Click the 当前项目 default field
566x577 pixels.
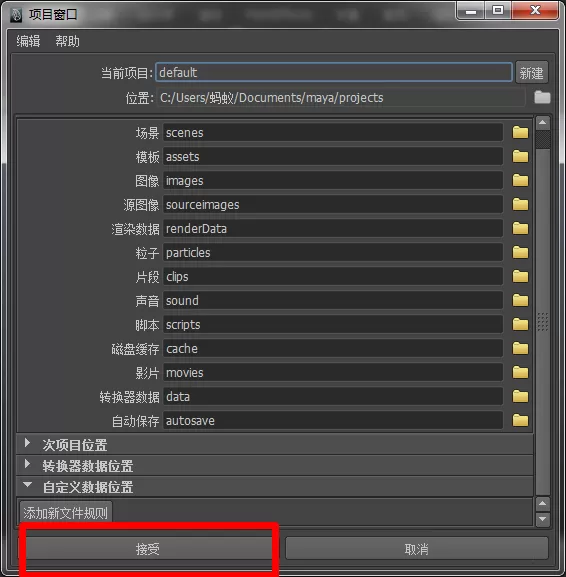pos(333,72)
